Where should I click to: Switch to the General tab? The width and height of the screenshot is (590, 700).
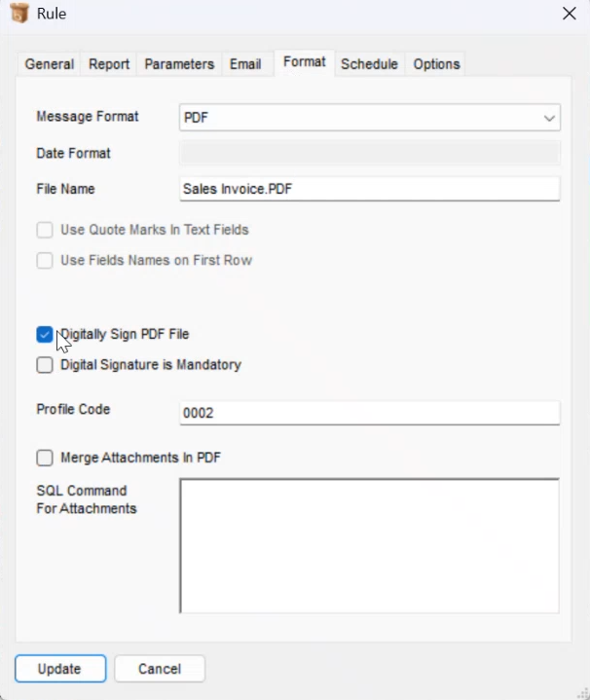pos(49,64)
